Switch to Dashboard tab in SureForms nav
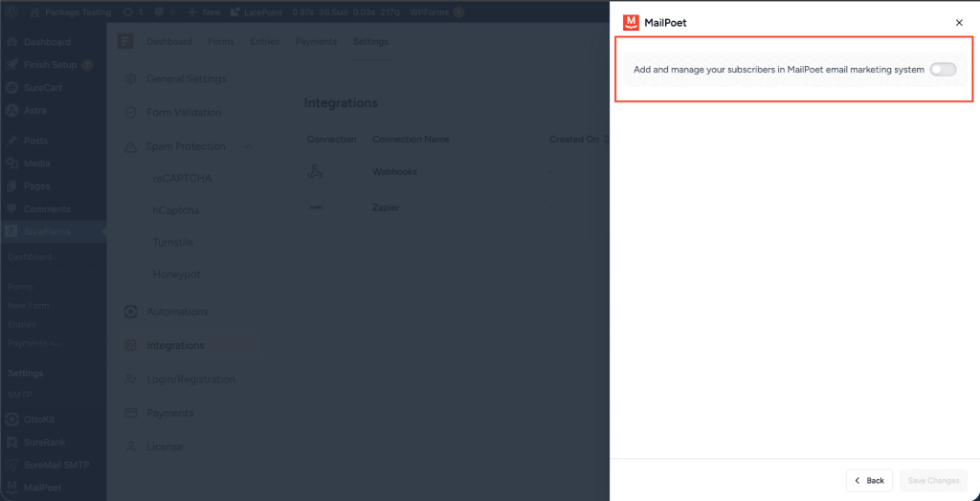Image resolution: width=980 pixels, height=501 pixels. 169,42
